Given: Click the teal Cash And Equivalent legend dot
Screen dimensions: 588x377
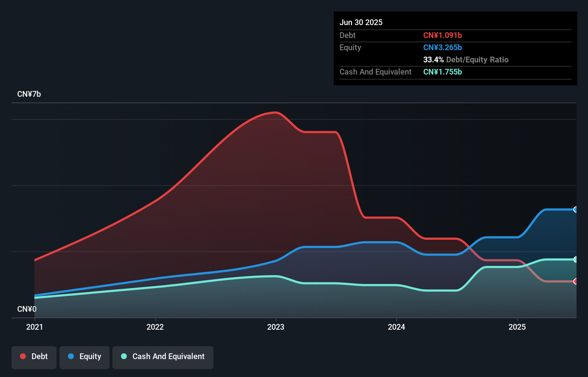Looking at the screenshot, I should (124, 356).
